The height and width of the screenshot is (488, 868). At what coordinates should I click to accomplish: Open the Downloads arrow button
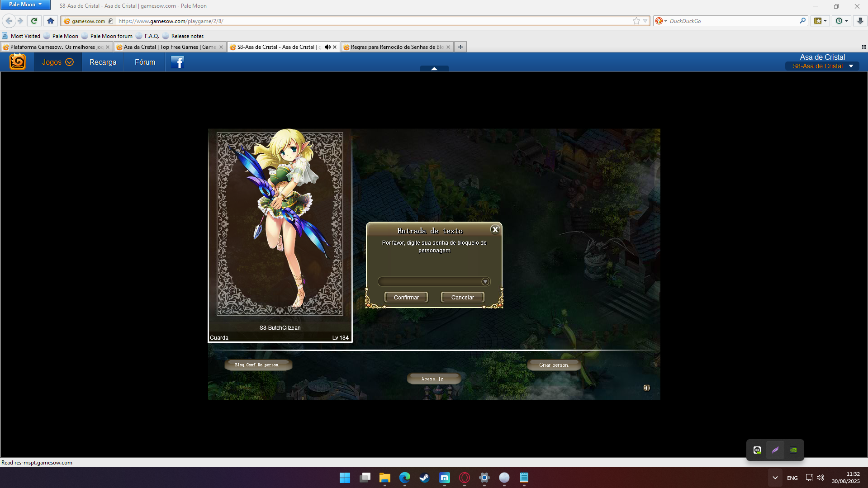click(860, 21)
